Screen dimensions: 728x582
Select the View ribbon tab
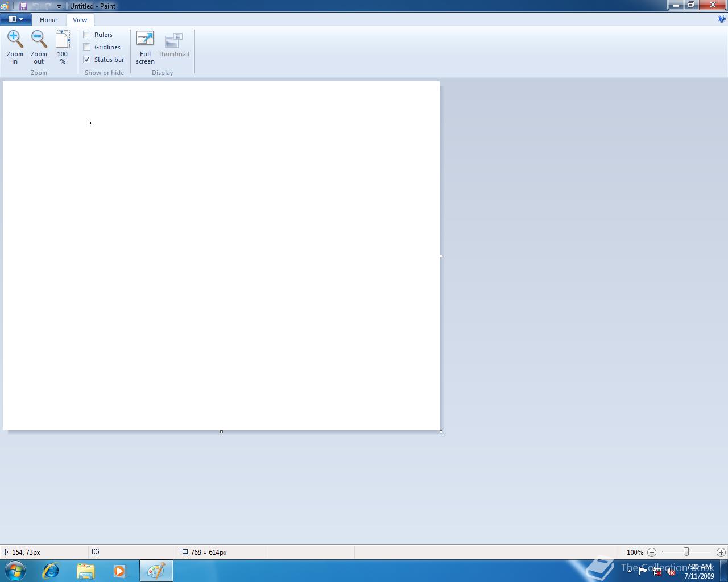tap(80, 20)
